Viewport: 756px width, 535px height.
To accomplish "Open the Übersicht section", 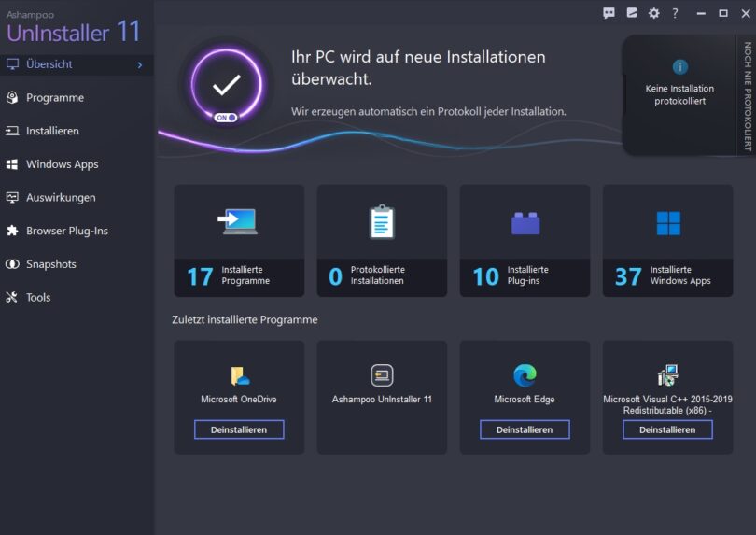I will tap(77, 64).
